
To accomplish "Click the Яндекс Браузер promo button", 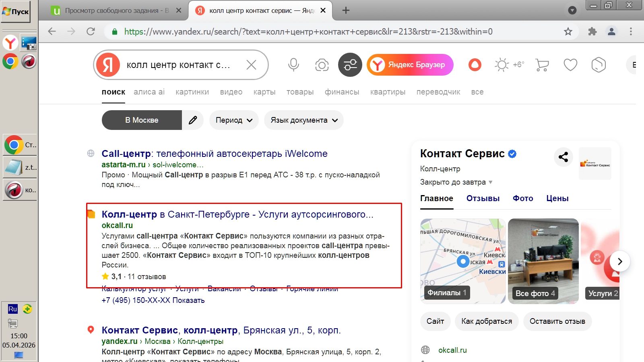I will [410, 65].
